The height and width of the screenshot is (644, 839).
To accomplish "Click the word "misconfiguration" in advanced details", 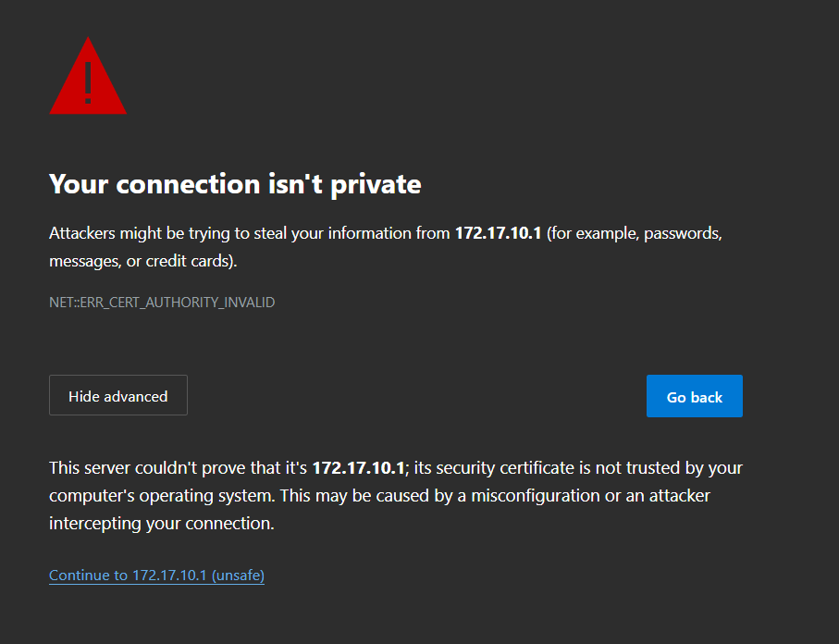I will (535, 496).
